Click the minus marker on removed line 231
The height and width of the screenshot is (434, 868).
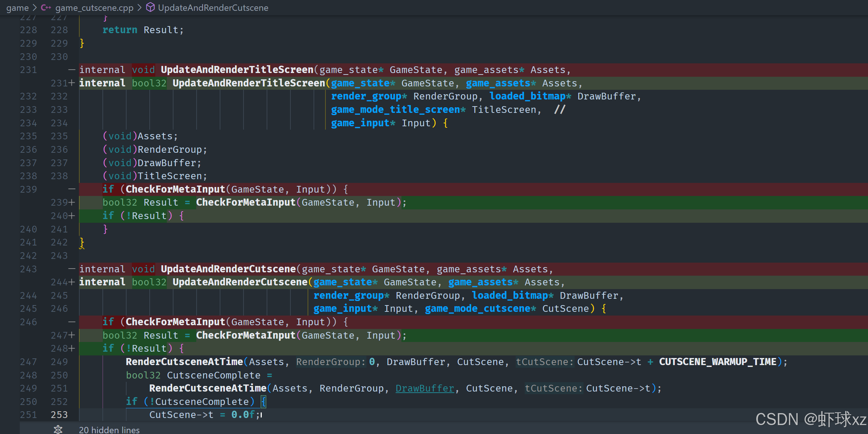pyautogui.click(x=71, y=70)
